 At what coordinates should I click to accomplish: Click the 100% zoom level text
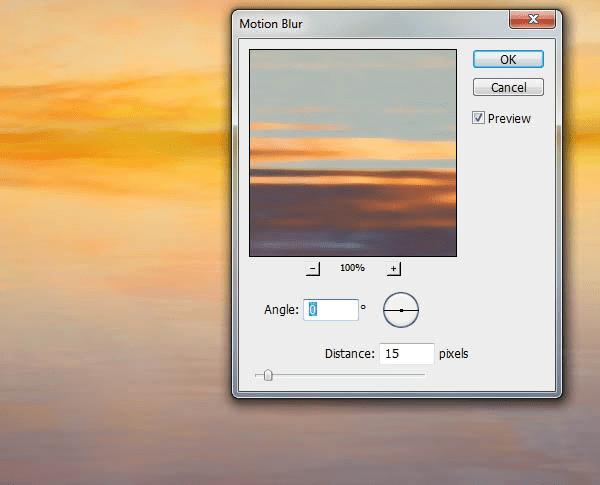tap(352, 268)
